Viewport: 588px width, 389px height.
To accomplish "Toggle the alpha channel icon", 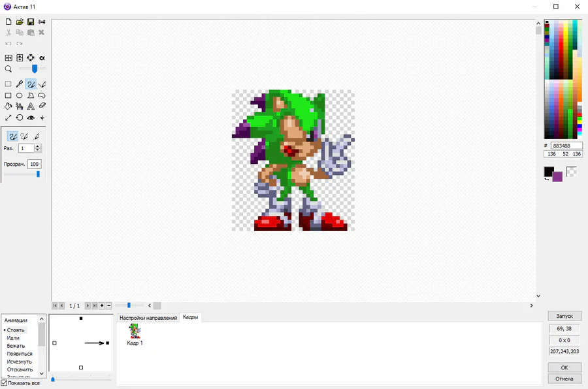I will 42,57.
